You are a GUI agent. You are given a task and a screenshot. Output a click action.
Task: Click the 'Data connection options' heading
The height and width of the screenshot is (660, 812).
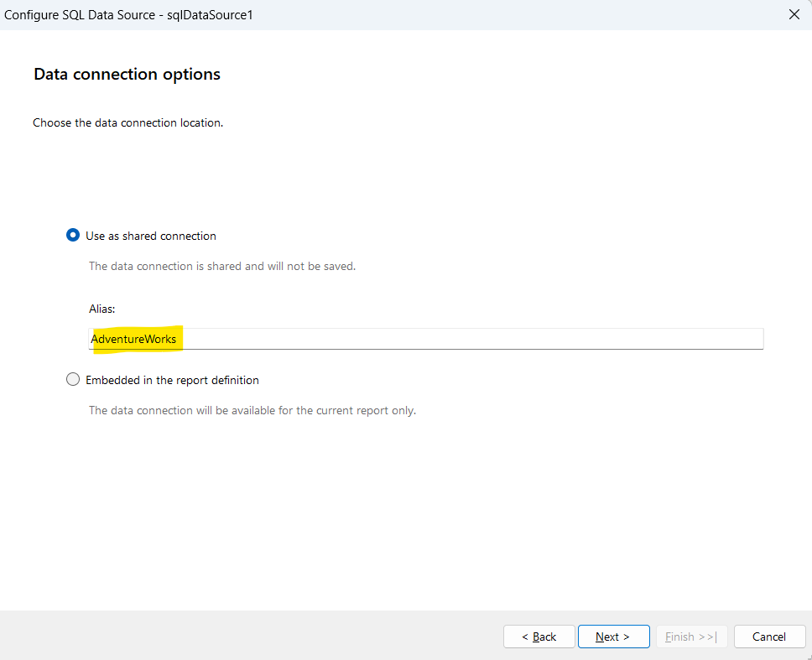click(x=127, y=74)
